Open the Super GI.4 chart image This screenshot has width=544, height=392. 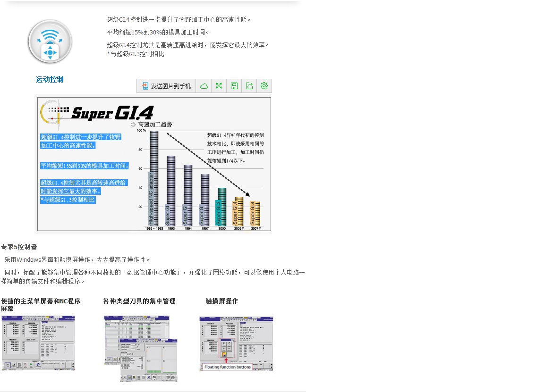click(x=154, y=164)
